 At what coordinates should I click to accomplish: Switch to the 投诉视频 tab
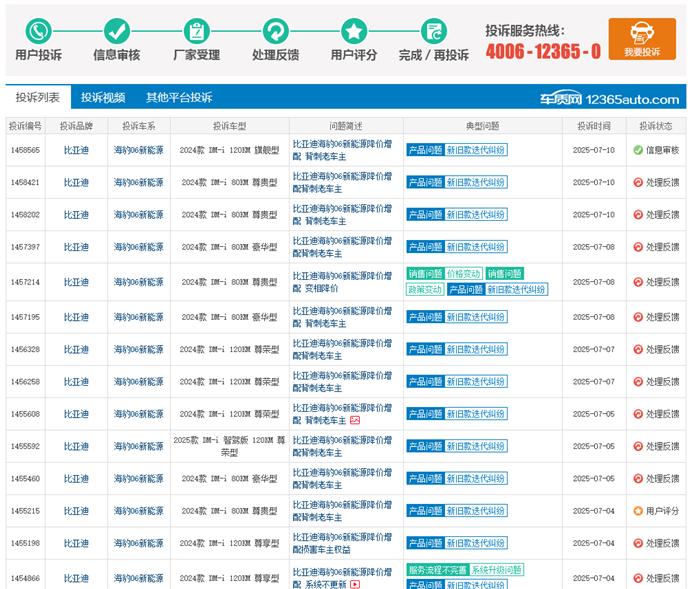point(103,97)
